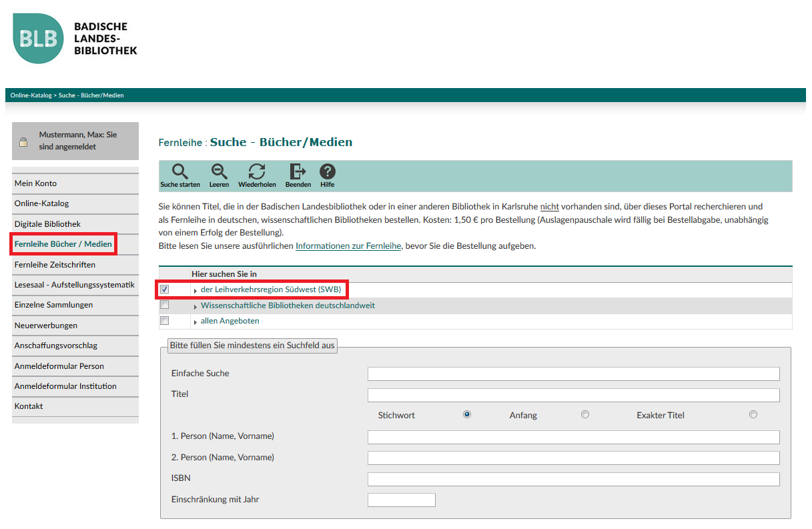812x529 pixels.
Task: Click the Leeren clear-search icon
Action: (219, 171)
